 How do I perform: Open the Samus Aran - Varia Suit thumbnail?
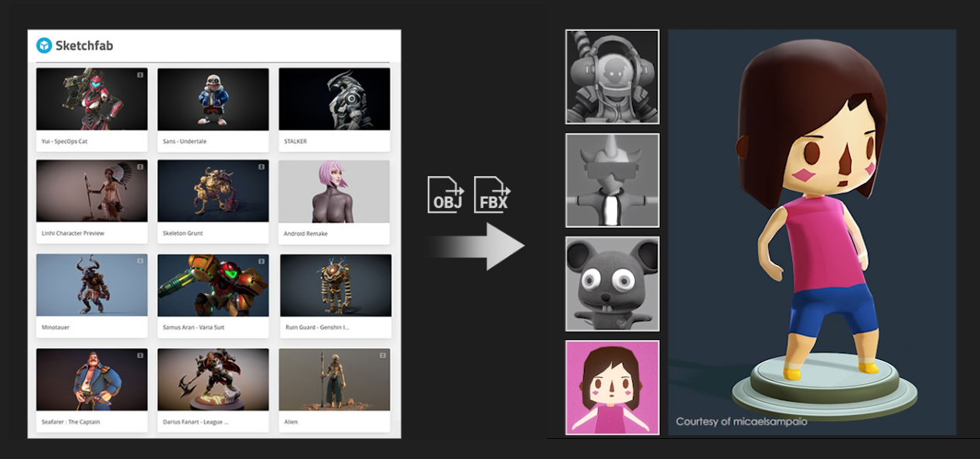(x=213, y=285)
